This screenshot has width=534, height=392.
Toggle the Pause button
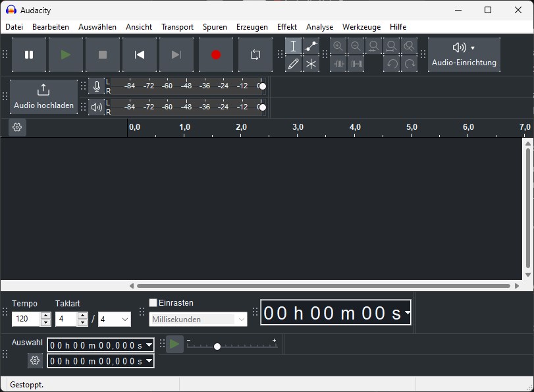(x=29, y=55)
